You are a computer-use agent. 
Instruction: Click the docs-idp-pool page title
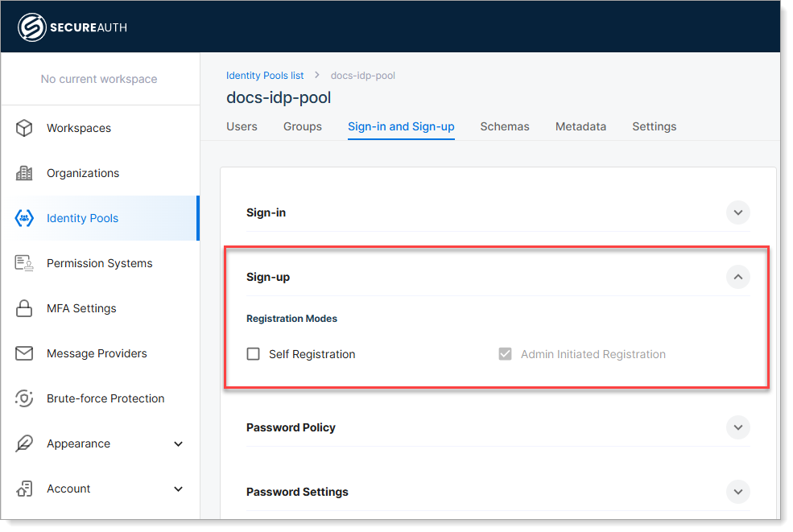coord(279,97)
